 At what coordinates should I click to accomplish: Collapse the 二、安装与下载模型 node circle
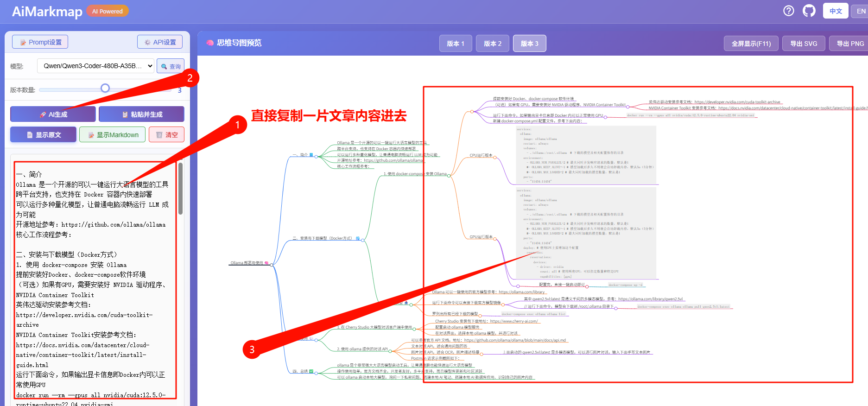click(362, 240)
